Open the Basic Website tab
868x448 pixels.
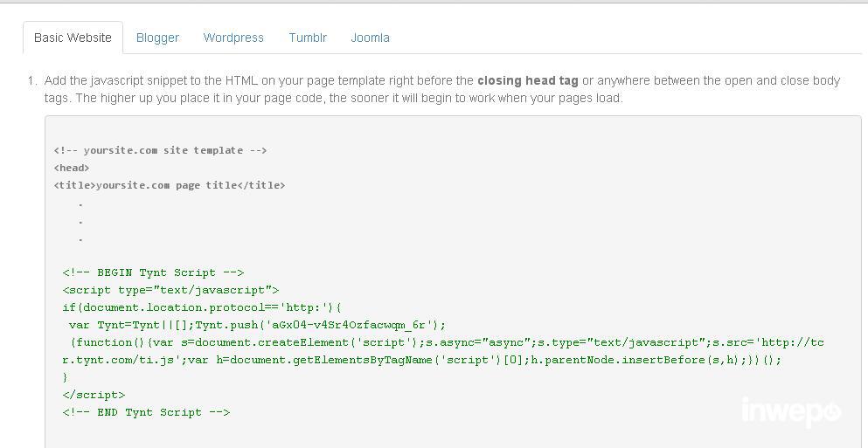point(73,38)
